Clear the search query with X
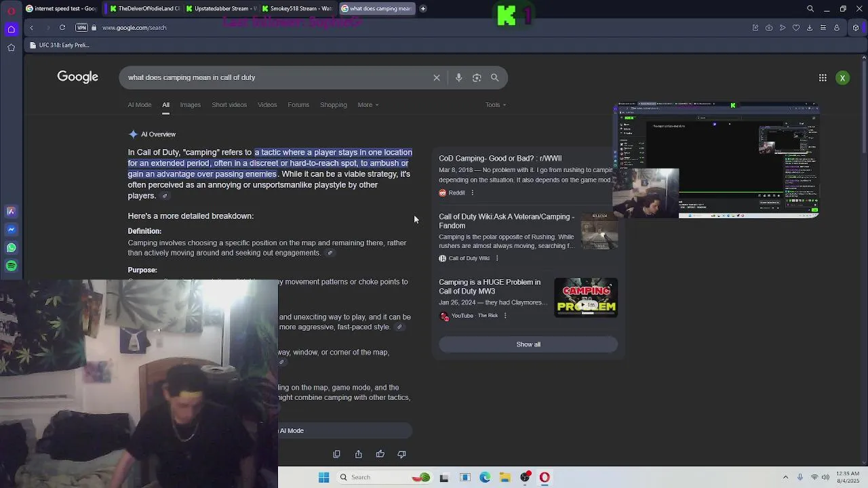This screenshot has width=868, height=488. click(437, 78)
